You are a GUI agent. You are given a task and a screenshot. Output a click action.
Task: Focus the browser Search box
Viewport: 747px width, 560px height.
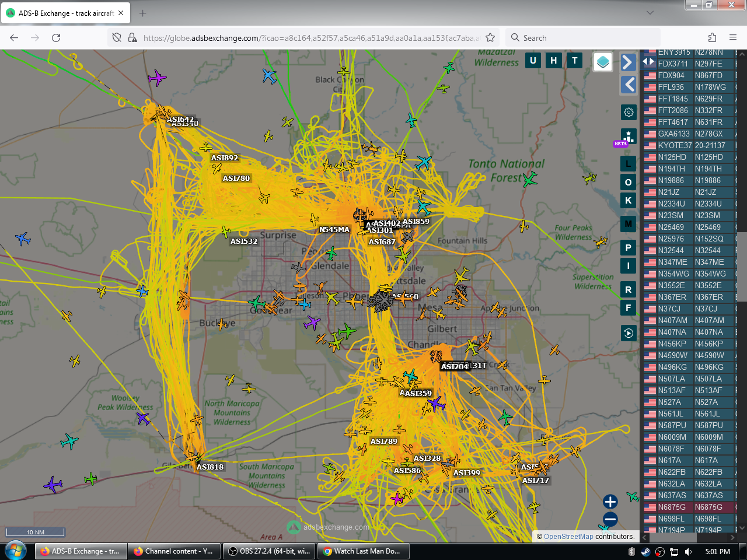tap(582, 38)
